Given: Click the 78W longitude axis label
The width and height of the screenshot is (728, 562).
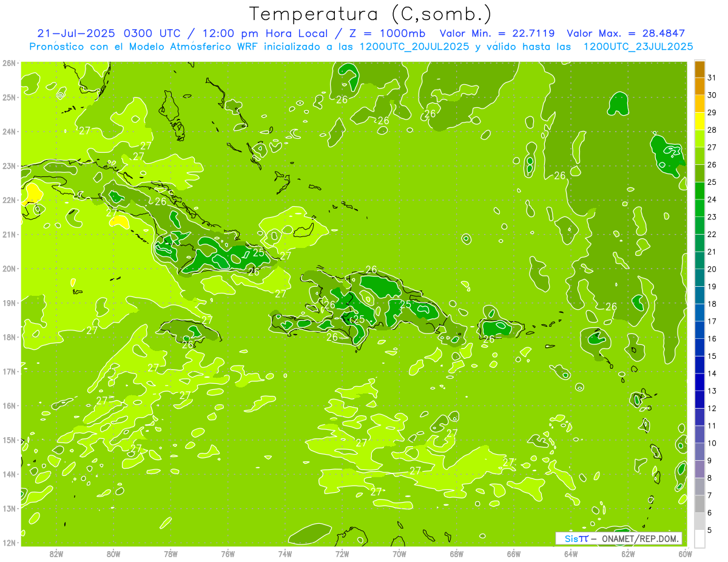Looking at the screenshot, I should coord(171,554).
